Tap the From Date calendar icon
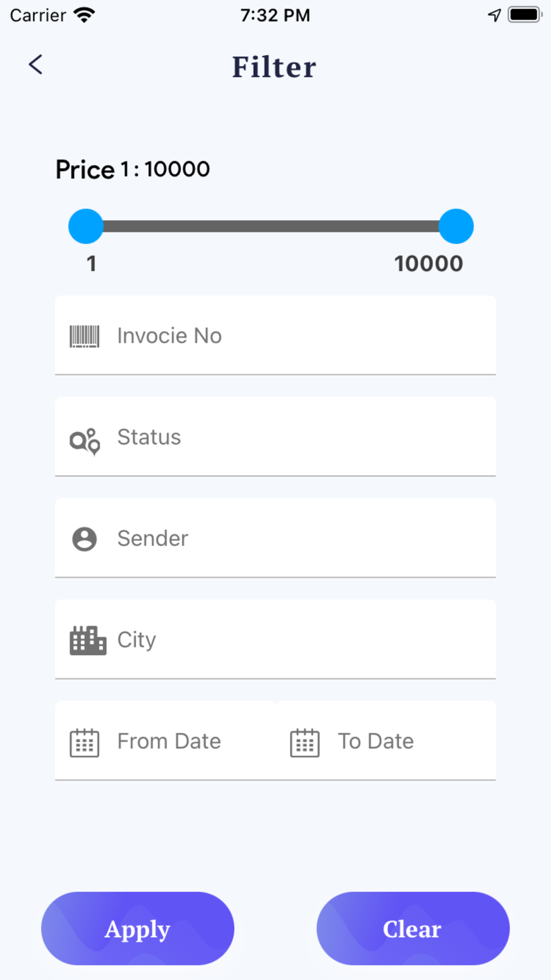This screenshot has height=980, width=551. pyautogui.click(x=84, y=743)
